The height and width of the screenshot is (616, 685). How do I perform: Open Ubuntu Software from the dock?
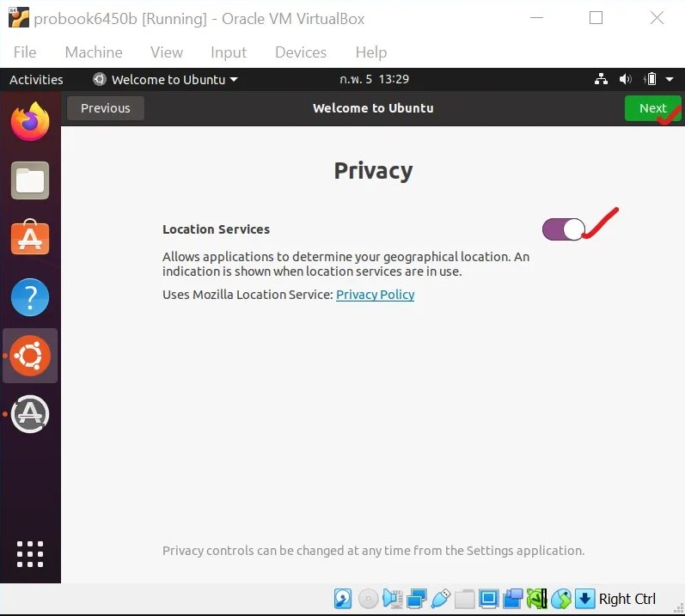(30, 239)
